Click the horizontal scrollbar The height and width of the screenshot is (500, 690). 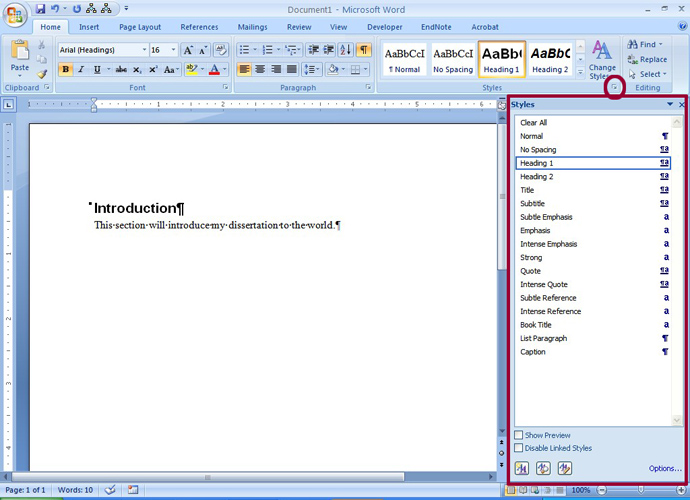[x=208, y=477]
